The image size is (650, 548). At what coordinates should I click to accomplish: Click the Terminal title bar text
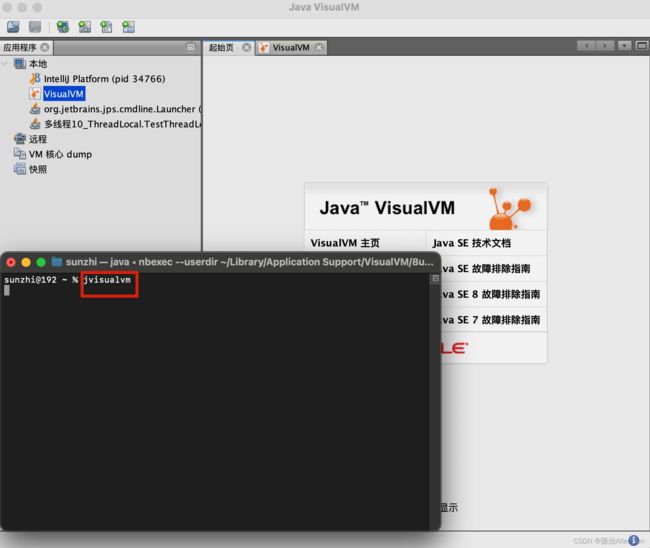click(250, 262)
